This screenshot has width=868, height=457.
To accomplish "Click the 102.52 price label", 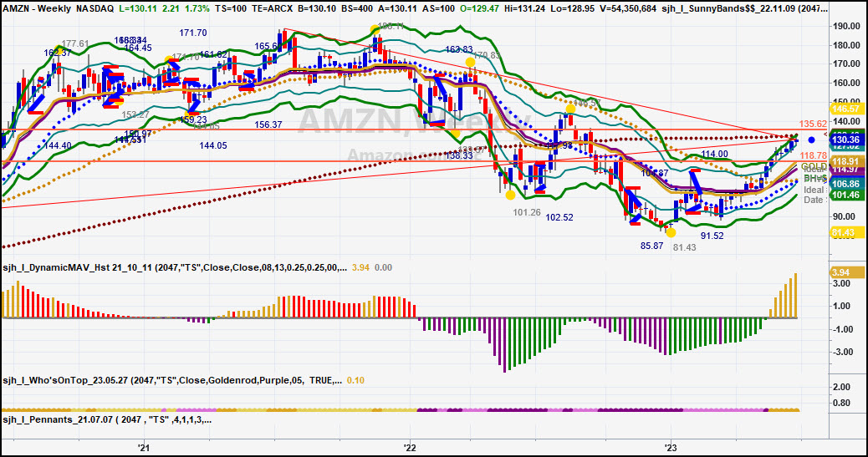I will coord(559,217).
